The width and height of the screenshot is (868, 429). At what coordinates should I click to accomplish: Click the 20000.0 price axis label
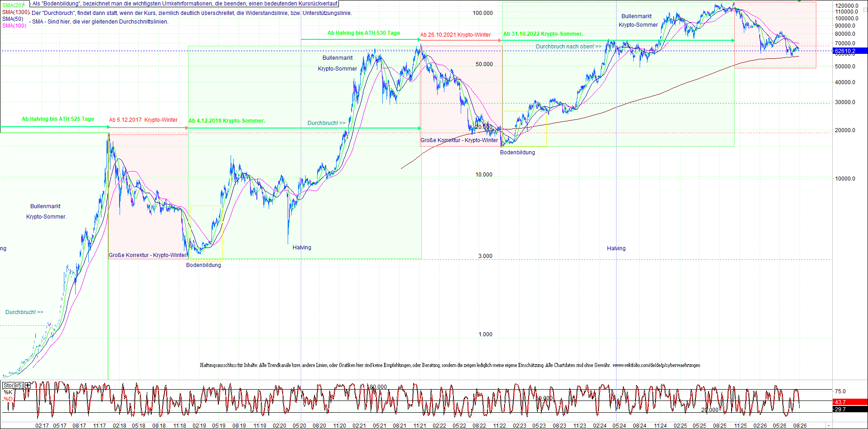(x=845, y=130)
